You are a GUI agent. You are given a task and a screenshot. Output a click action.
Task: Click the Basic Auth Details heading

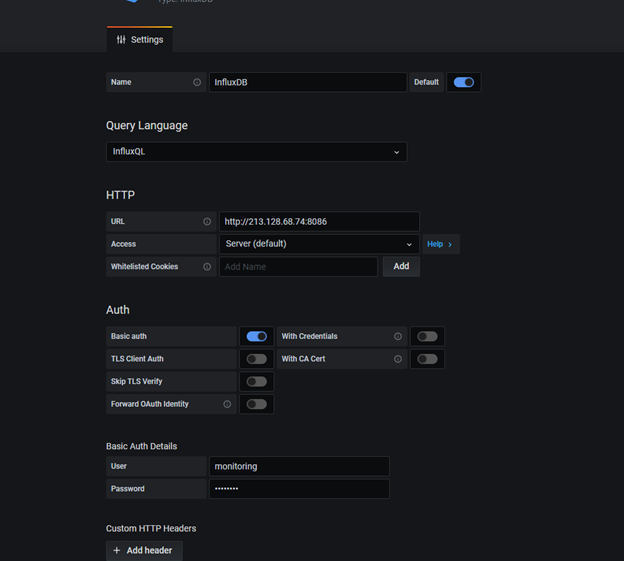[x=142, y=446]
